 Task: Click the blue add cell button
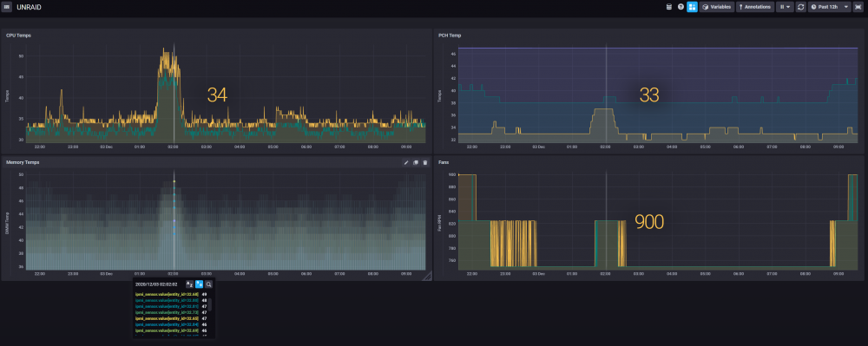[692, 7]
